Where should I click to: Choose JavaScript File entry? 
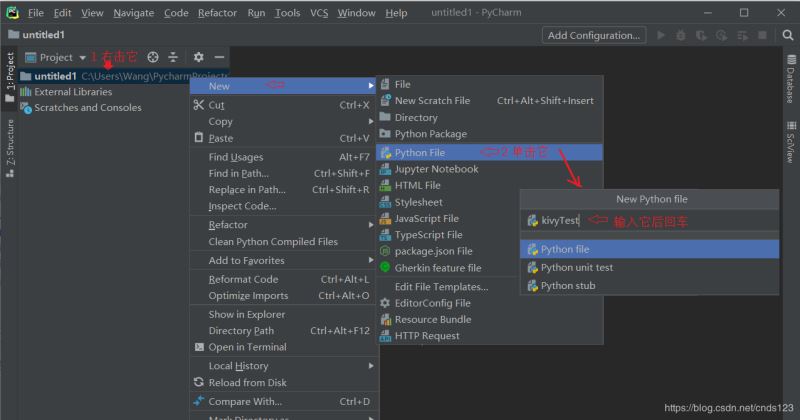[x=449, y=218]
